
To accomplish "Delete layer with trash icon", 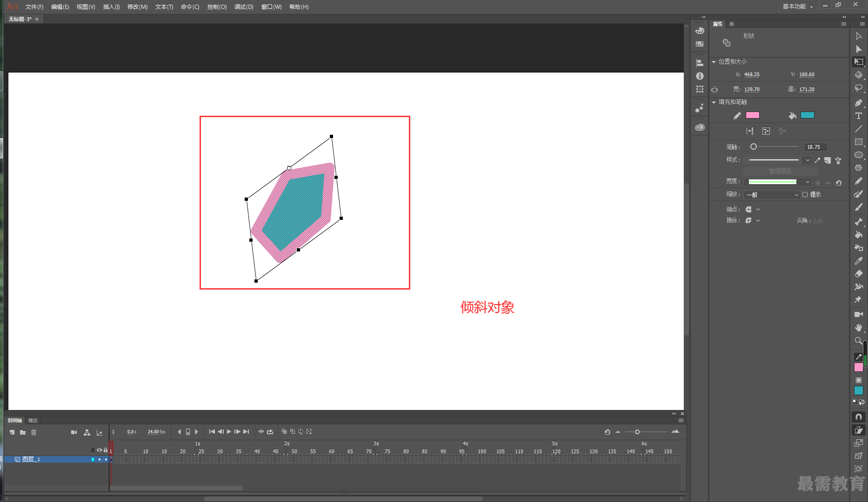I will (34, 432).
